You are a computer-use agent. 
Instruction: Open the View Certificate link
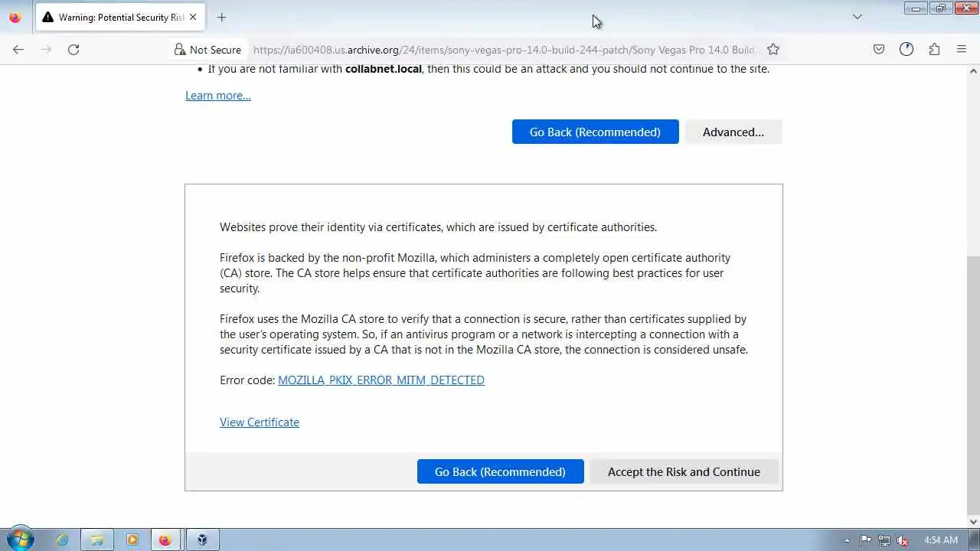(260, 422)
